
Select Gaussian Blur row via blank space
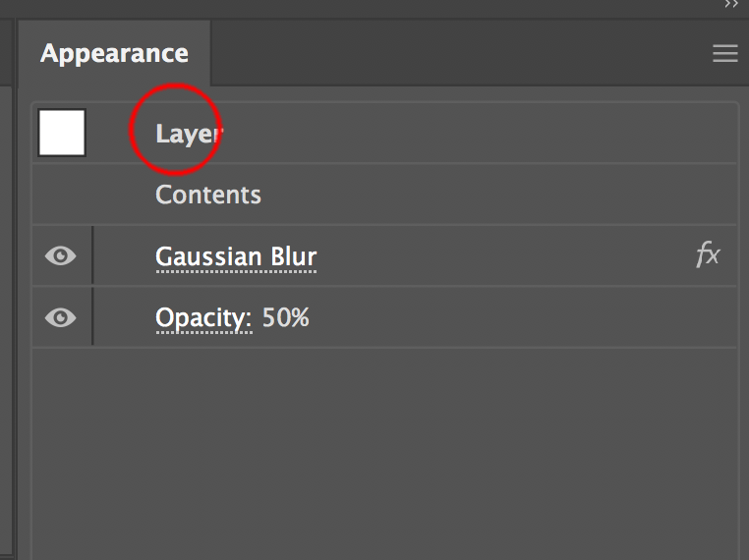tap(491, 257)
